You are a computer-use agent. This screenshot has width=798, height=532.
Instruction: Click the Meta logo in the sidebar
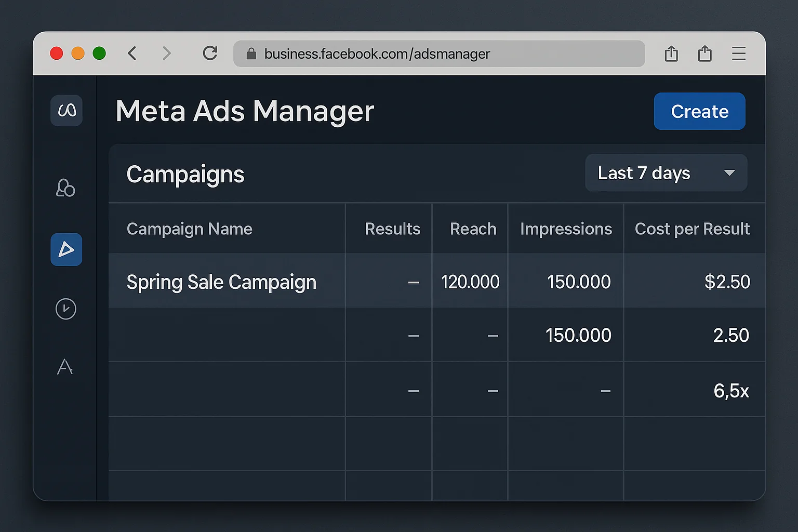(66, 111)
